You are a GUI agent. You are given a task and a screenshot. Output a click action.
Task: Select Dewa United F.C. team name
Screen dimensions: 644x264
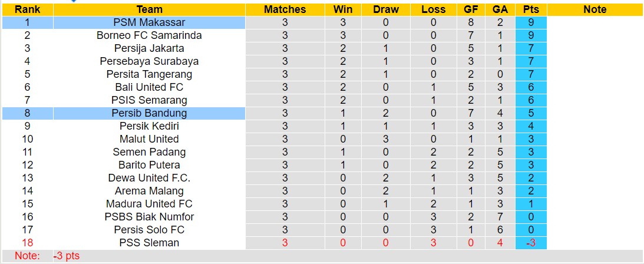click(149, 178)
